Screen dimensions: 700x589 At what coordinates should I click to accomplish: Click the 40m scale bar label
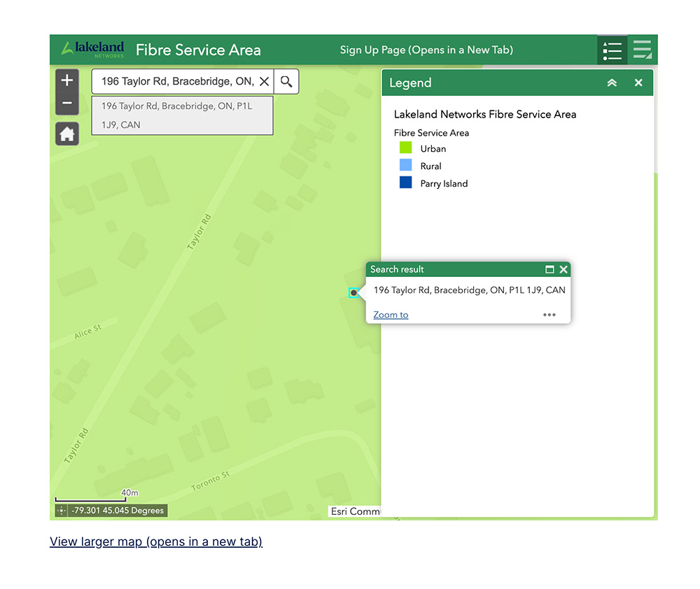[129, 492]
